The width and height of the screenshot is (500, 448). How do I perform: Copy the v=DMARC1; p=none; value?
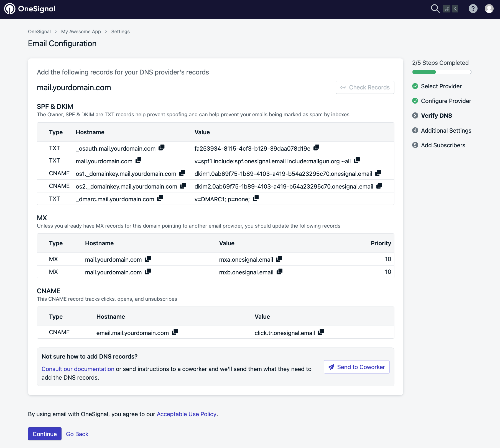pyautogui.click(x=256, y=198)
